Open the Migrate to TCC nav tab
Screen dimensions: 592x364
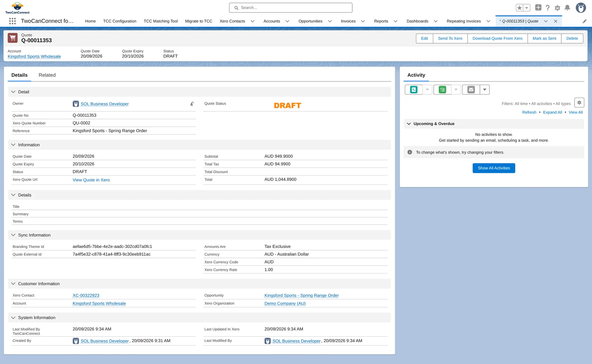(x=199, y=21)
